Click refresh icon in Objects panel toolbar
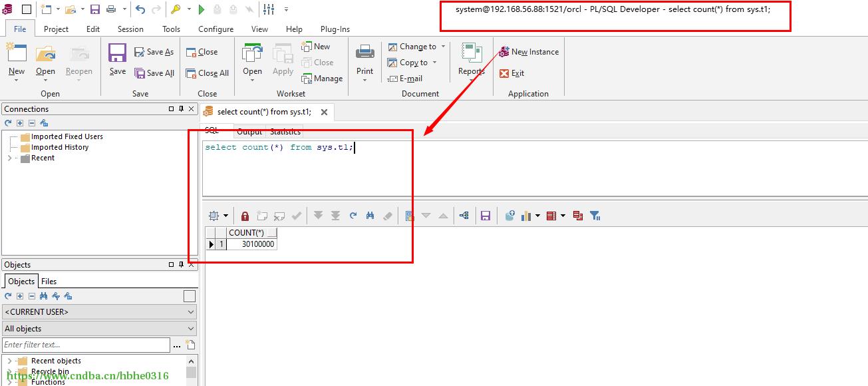 [8, 296]
